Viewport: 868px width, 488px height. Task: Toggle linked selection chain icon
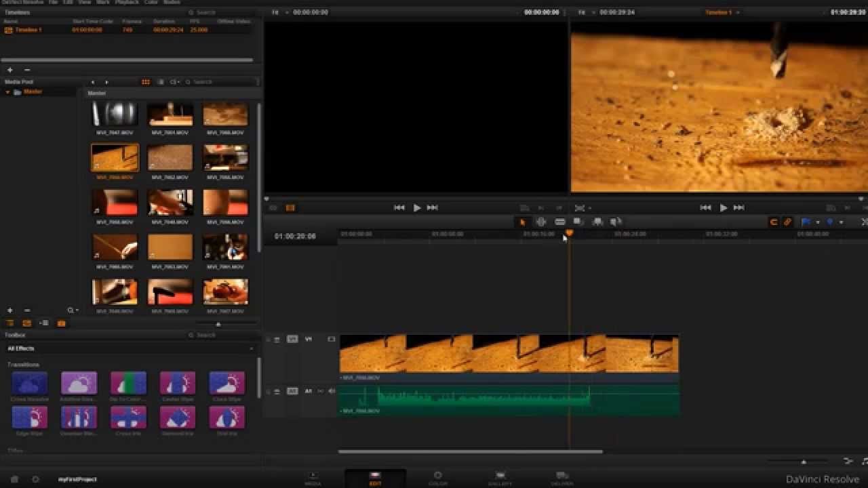(x=788, y=222)
